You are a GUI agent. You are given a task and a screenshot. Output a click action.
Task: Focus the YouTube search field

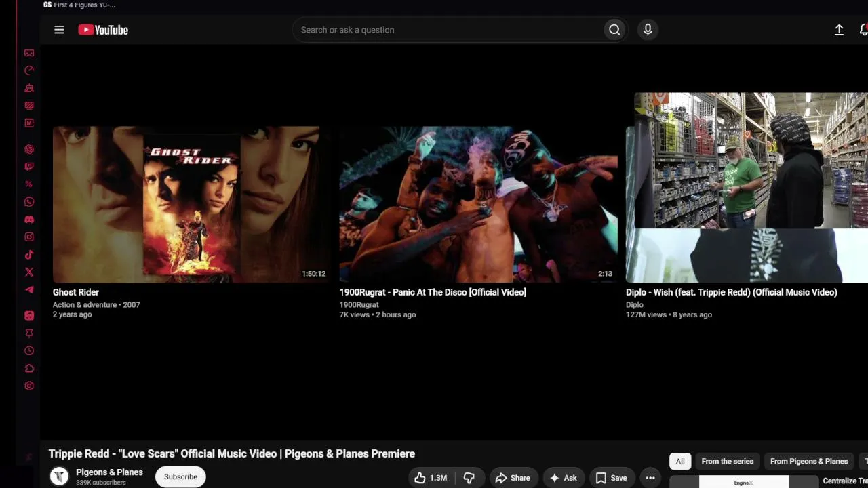click(x=448, y=30)
